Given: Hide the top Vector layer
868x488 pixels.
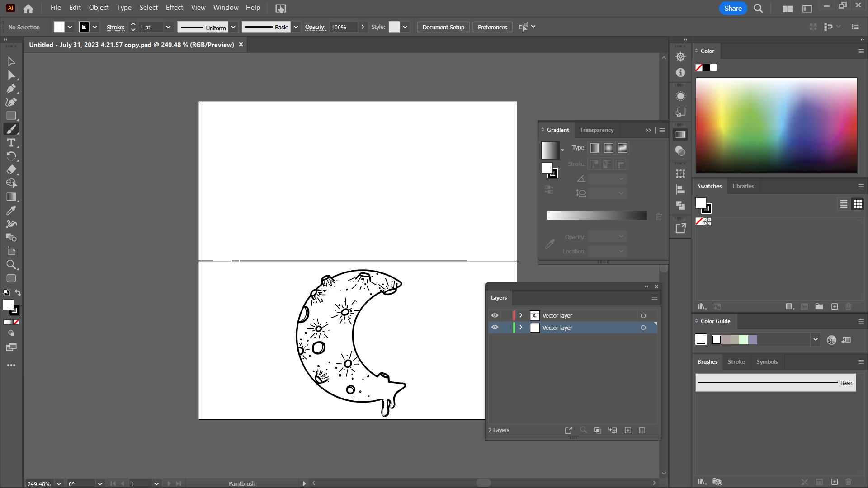Looking at the screenshot, I should pyautogui.click(x=495, y=315).
